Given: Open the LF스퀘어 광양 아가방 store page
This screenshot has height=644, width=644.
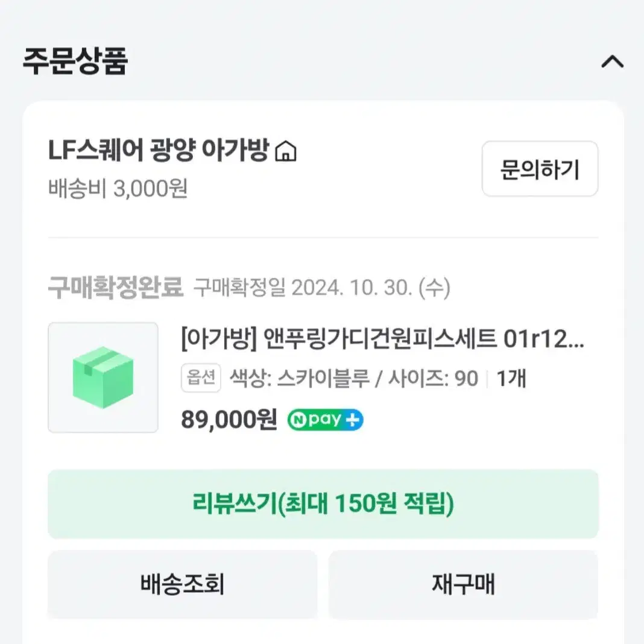Looking at the screenshot, I should [x=158, y=150].
